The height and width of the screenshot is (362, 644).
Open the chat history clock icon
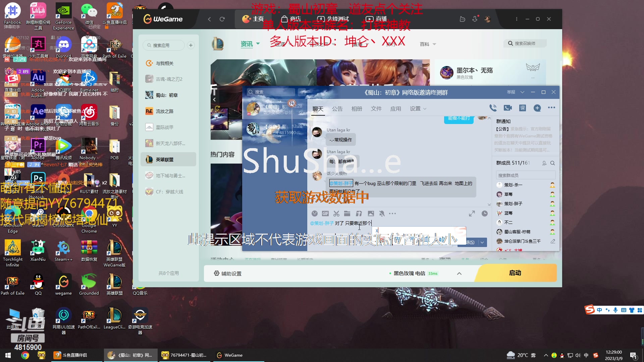(x=485, y=214)
